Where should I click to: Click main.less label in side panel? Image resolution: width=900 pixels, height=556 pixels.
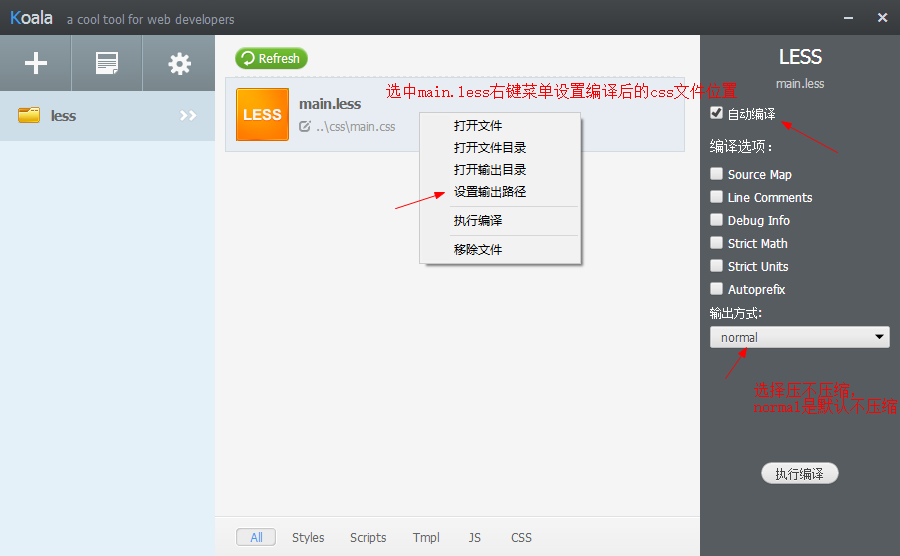pyautogui.click(x=800, y=84)
